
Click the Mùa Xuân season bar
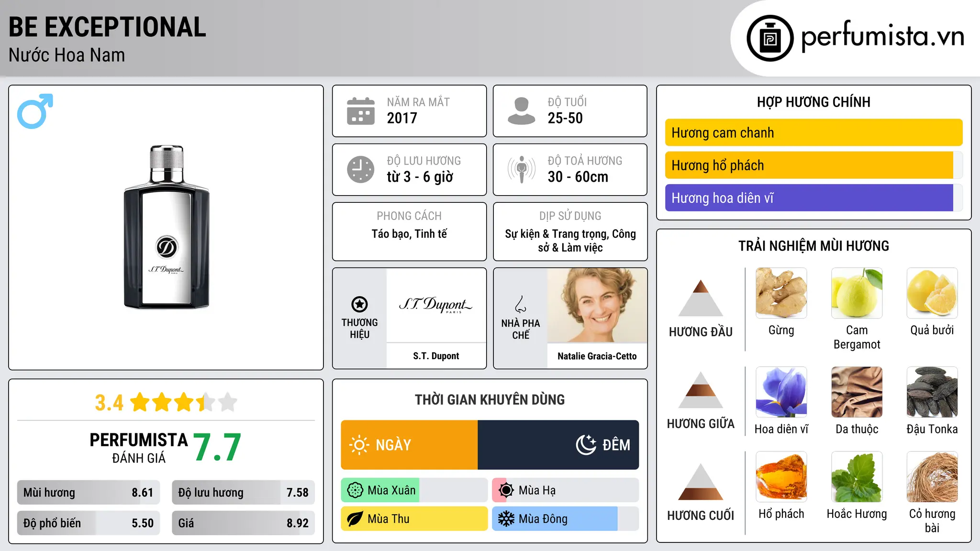tap(414, 490)
